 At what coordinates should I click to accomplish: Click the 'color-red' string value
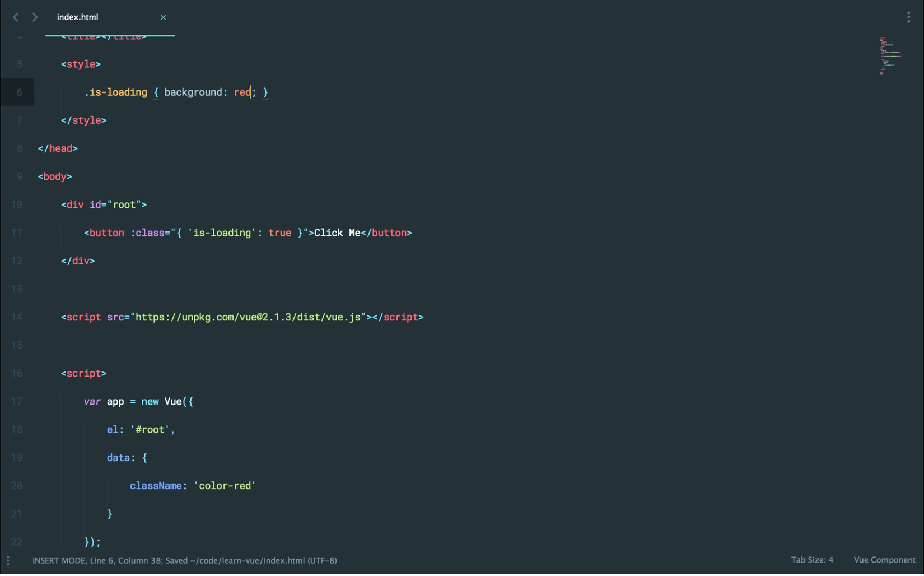click(225, 485)
